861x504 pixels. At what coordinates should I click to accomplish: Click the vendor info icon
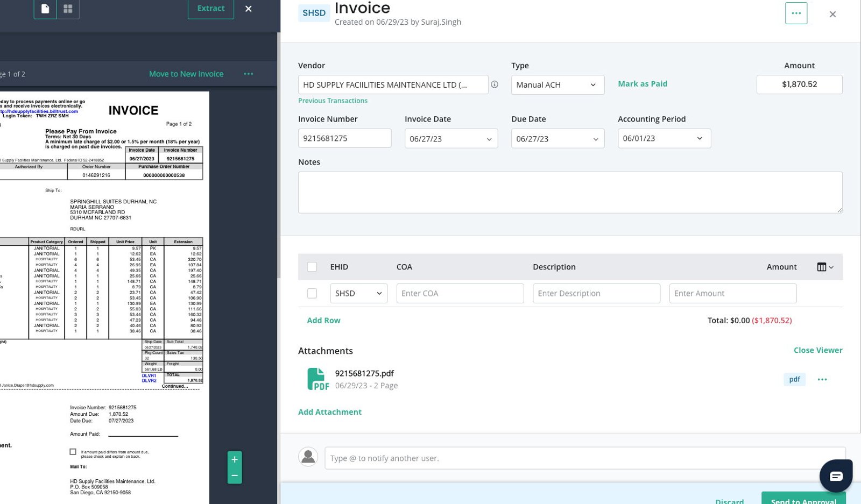pos(494,84)
